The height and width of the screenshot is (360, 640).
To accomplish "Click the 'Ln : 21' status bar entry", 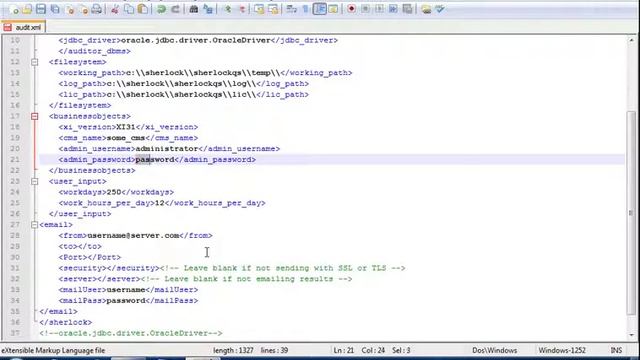I will pyautogui.click(x=343, y=350).
